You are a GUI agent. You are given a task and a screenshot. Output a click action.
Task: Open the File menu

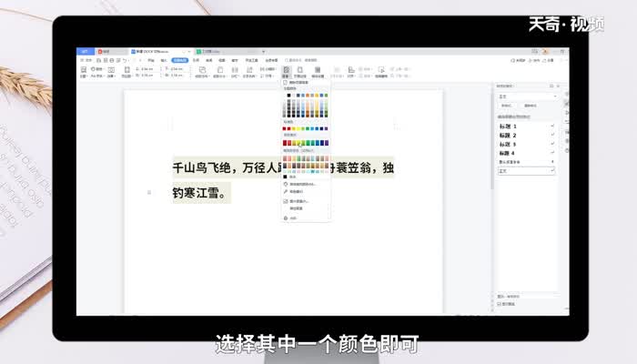87,61
